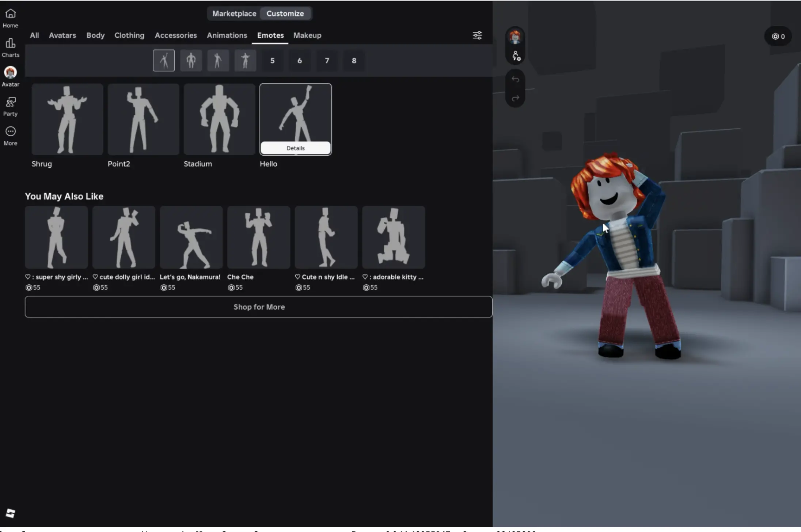
Task: Open the adorable kitty emote thumbnail
Action: tap(394, 237)
